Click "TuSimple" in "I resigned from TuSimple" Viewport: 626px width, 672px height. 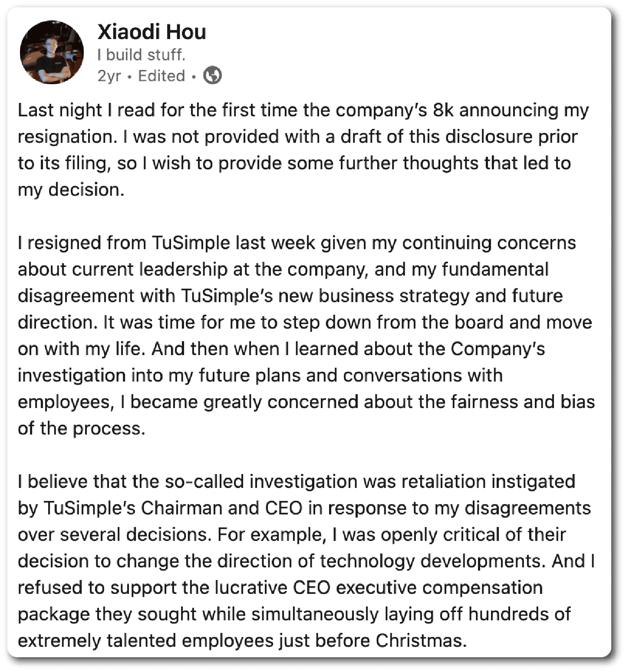click(191, 243)
